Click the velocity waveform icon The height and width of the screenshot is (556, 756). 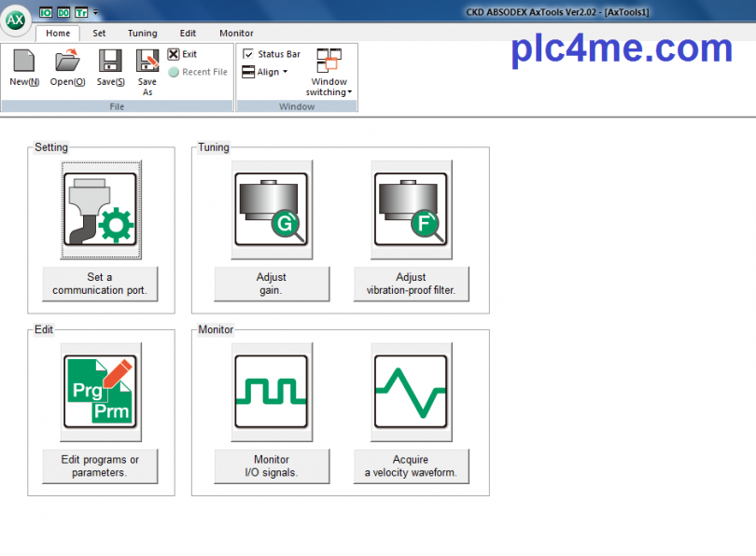pos(411,392)
